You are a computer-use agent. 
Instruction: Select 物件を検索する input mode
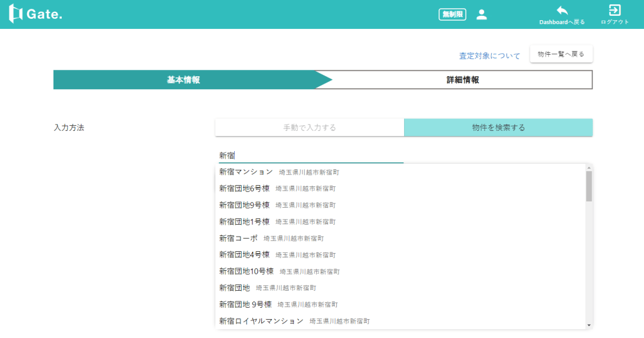pyautogui.click(x=498, y=127)
